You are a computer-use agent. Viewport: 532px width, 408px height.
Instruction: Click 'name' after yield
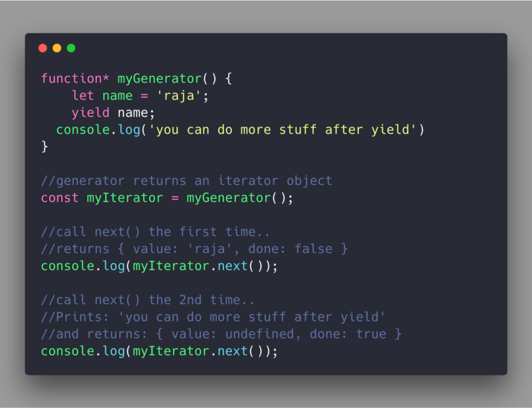[x=132, y=112]
